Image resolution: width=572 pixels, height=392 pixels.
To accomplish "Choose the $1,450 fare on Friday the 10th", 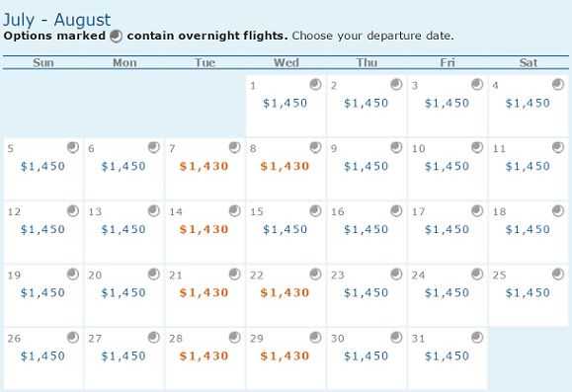I will pos(447,166).
